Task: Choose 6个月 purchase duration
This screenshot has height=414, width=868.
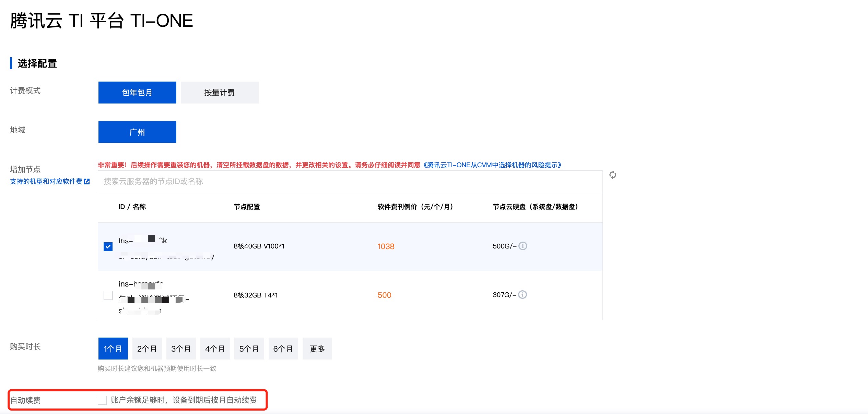Action: (283, 349)
